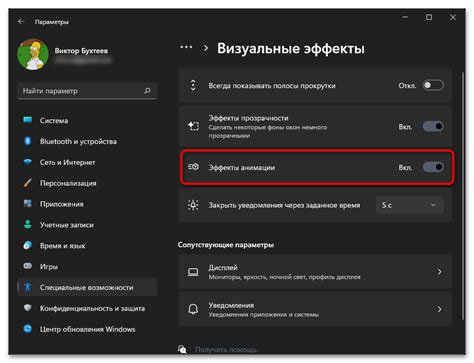Screen dimensions: 474x363
Task: Go to Сеть и Интернет
Action: 87,162
